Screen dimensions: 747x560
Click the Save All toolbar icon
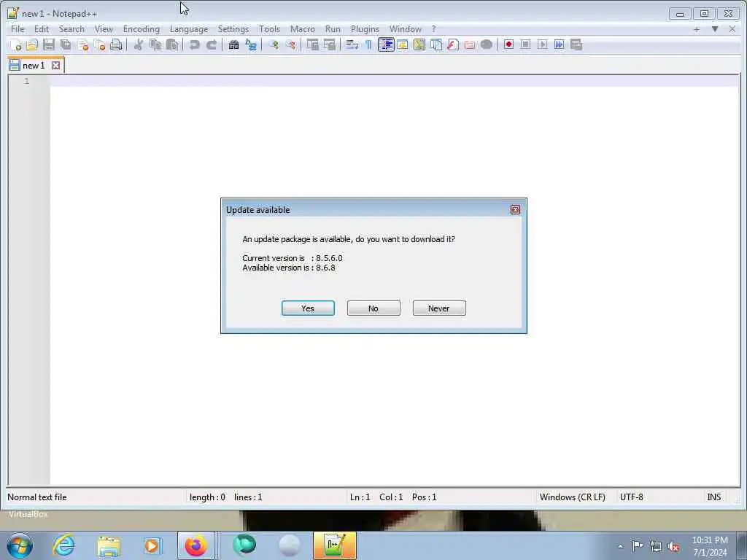coord(66,44)
